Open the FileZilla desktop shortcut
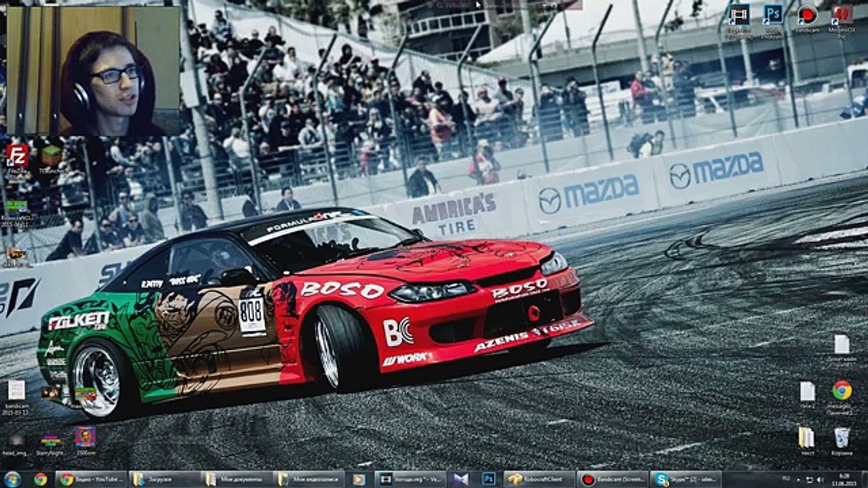The image size is (868, 488). click(x=17, y=155)
